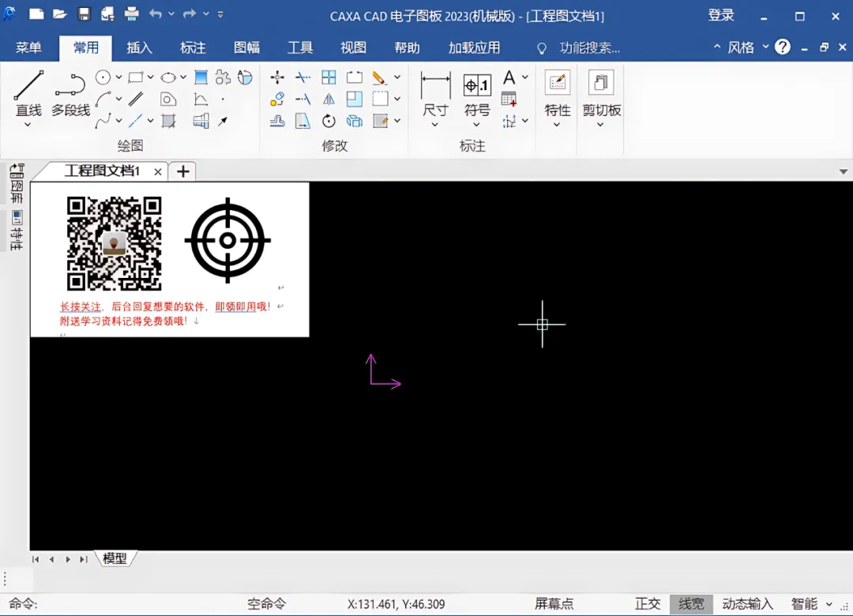Switch to the 标注 ribbon tab
This screenshot has width=853, height=616.
tap(193, 48)
